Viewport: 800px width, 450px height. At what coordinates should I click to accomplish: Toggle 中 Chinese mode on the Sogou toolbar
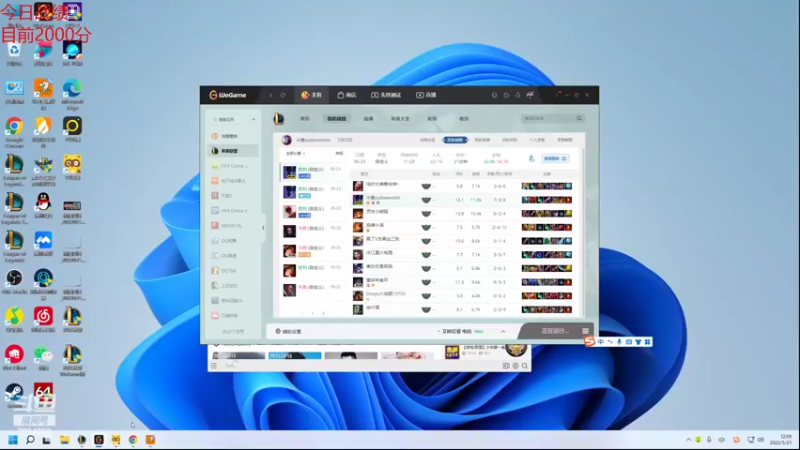(601, 342)
